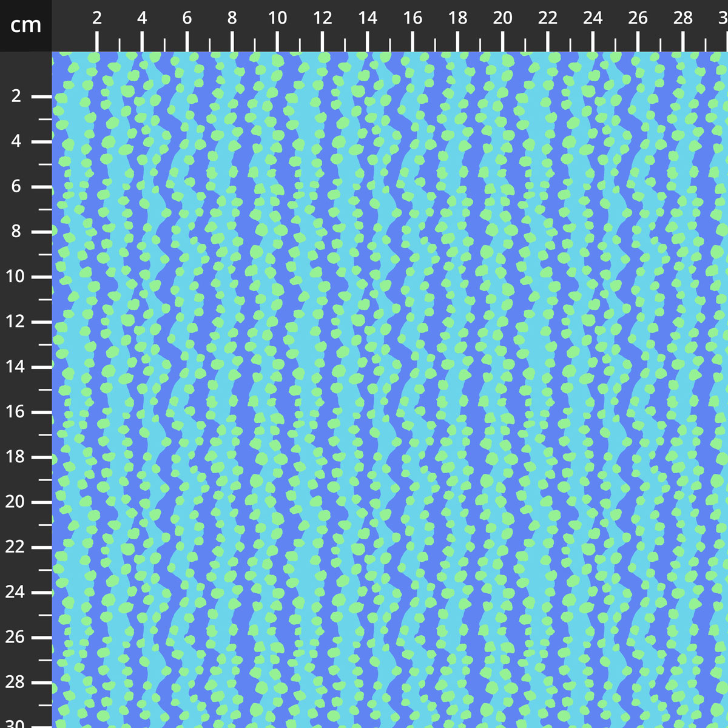The height and width of the screenshot is (728, 728).
Task: Click the number 10 on top ruler
Action: pyautogui.click(x=278, y=18)
